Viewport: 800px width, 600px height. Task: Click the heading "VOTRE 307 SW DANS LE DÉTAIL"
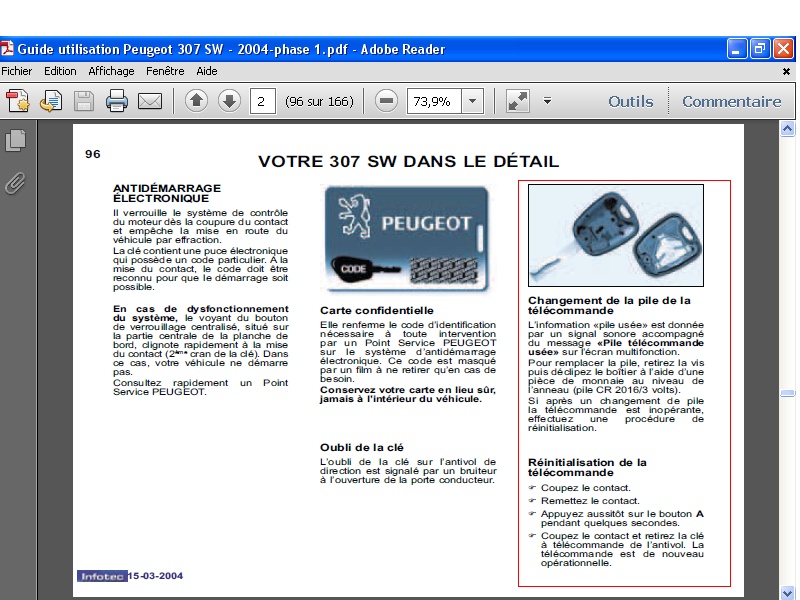[x=409, y=161]
